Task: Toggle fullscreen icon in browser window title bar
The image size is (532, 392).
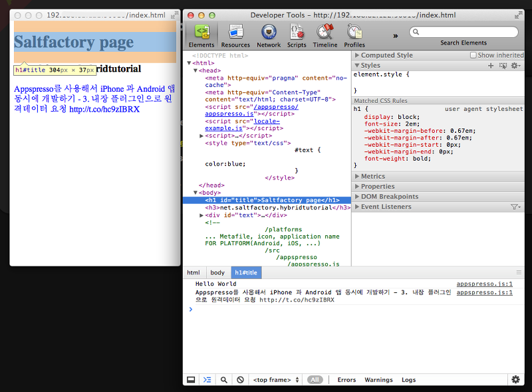Action: (x=174, y=15)
